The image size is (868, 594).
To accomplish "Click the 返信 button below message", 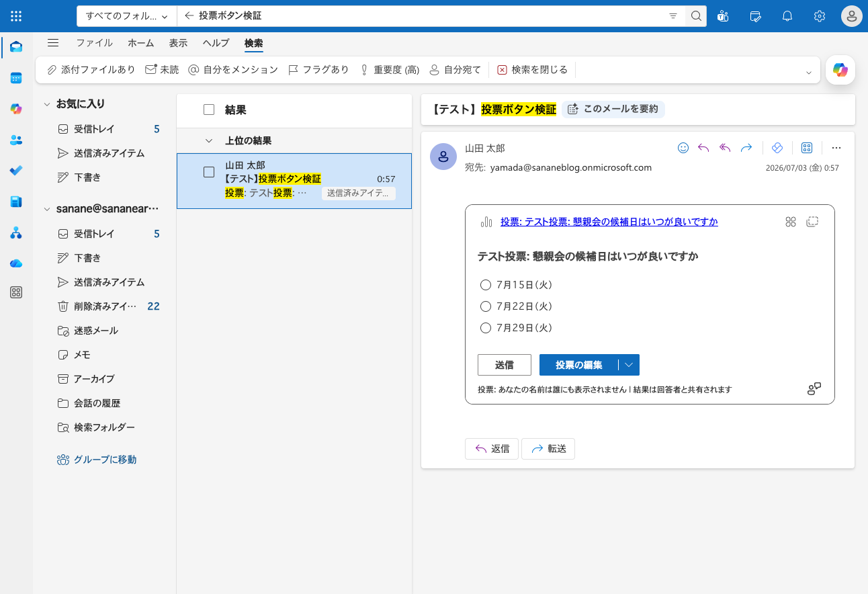I will (492, 449).
